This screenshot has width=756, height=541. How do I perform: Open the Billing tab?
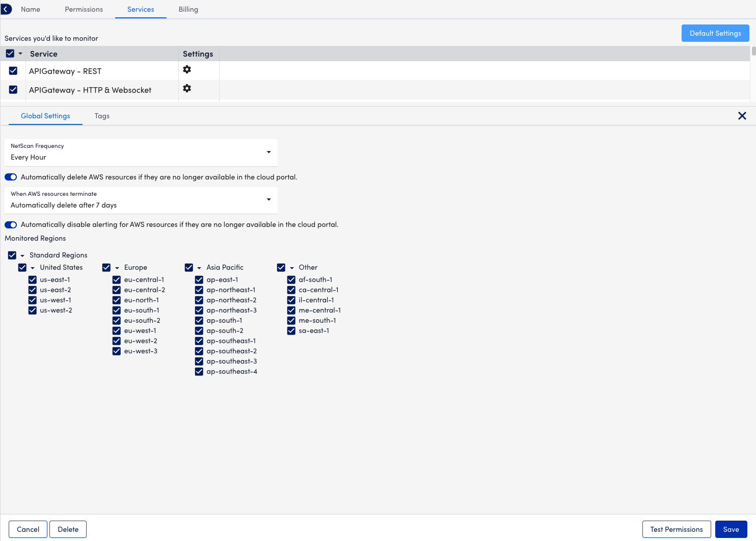pyautogui.click(x=188, y=9)
